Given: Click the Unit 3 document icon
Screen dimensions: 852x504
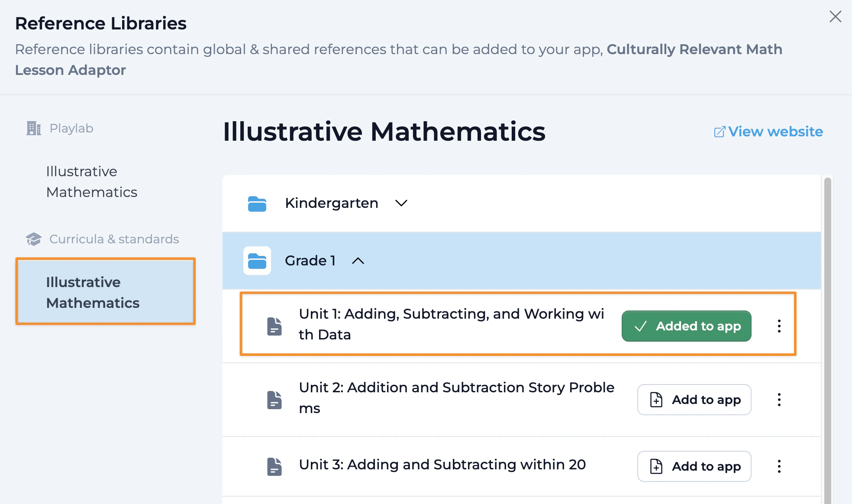Looking at the screenshot, I should click(x=274, y=466).
